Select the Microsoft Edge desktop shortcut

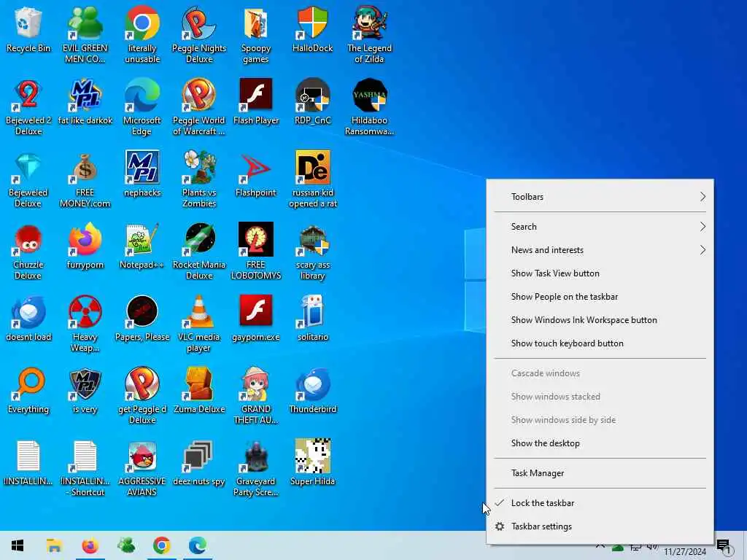142,107
